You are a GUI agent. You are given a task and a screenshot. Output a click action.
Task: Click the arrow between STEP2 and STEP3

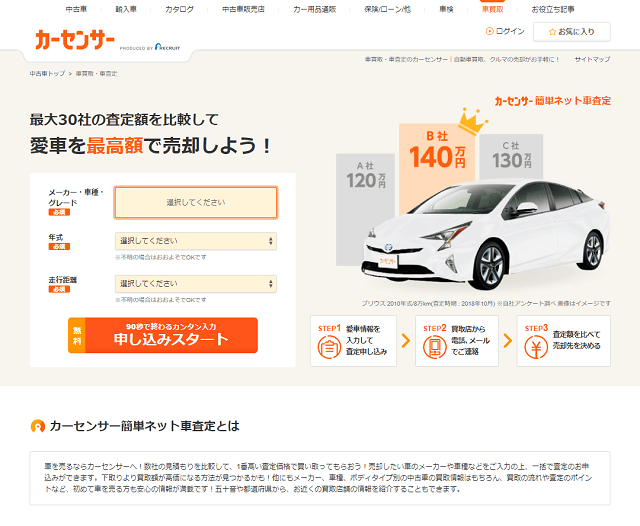point(507,340)
